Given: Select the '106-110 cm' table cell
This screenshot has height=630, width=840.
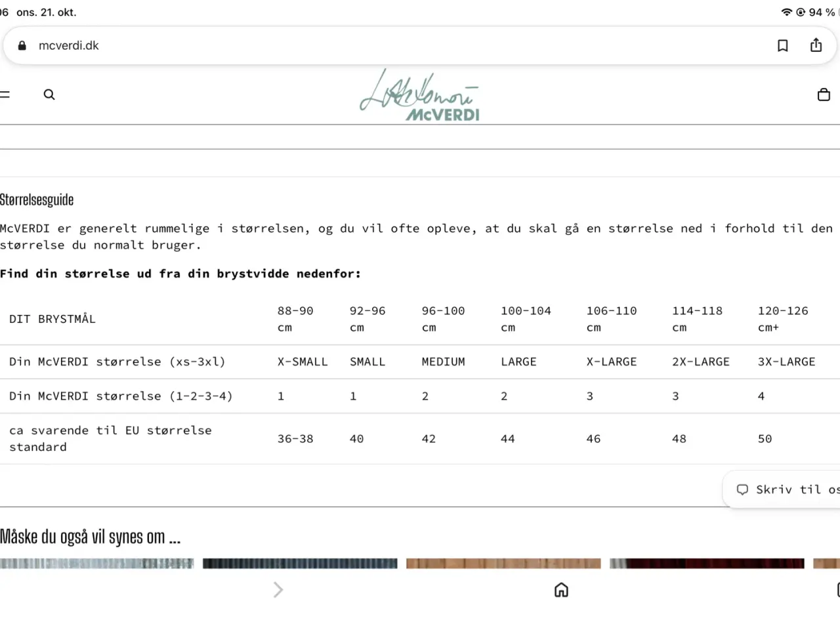Looking at the screenshot, I should point(612,319).
